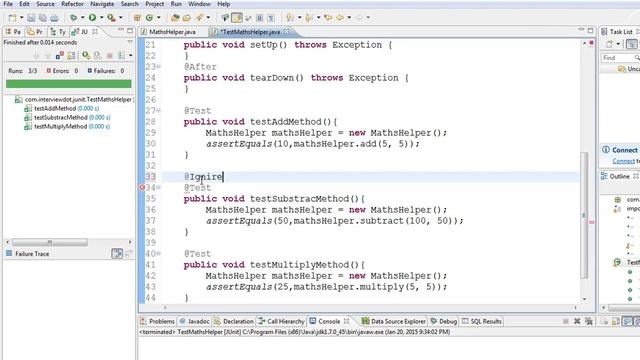The width and height of the screenshot is (640, 360).
Task: Click Next Annotation toolbar icon
Action: point(290,18)
